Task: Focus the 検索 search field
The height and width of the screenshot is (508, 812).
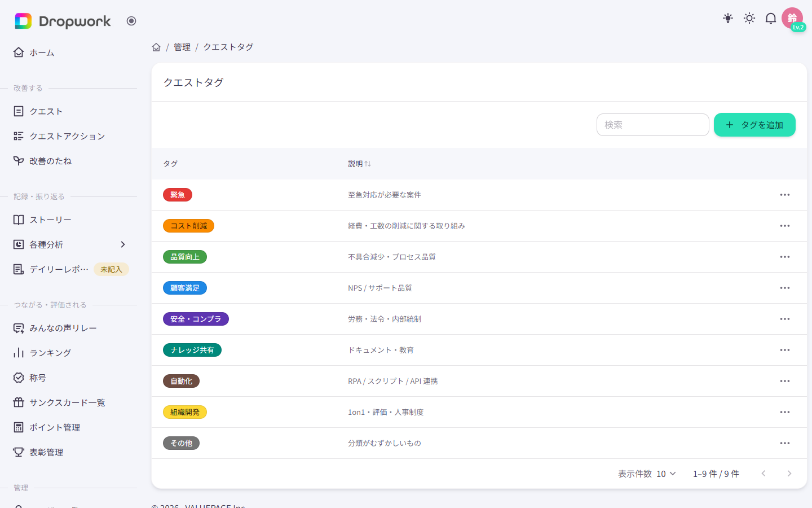Action: [653, 125]
